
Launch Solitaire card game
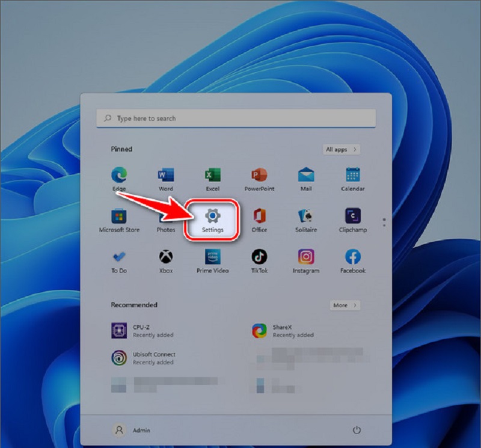(x=306, y=220)
